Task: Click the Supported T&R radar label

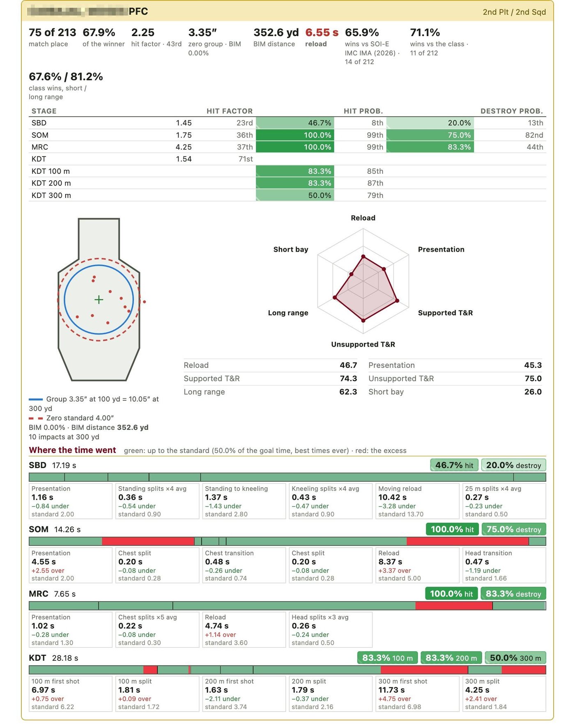Action: (x=445, y=313)
